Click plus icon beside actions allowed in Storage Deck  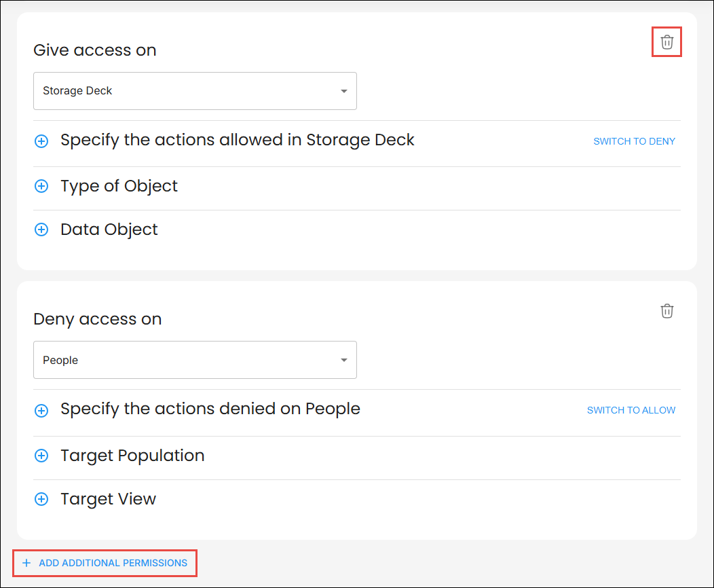coord(41,141)
